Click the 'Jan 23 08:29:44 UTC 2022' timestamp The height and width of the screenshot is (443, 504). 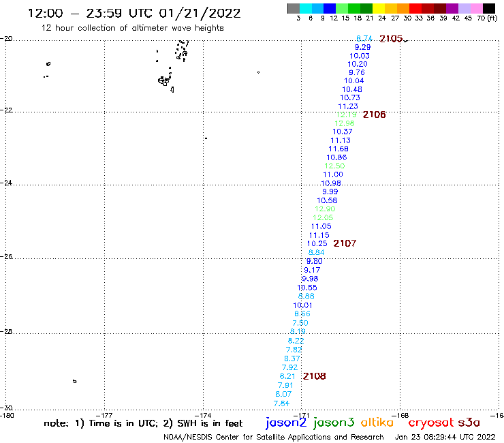(x=445, y=437)
